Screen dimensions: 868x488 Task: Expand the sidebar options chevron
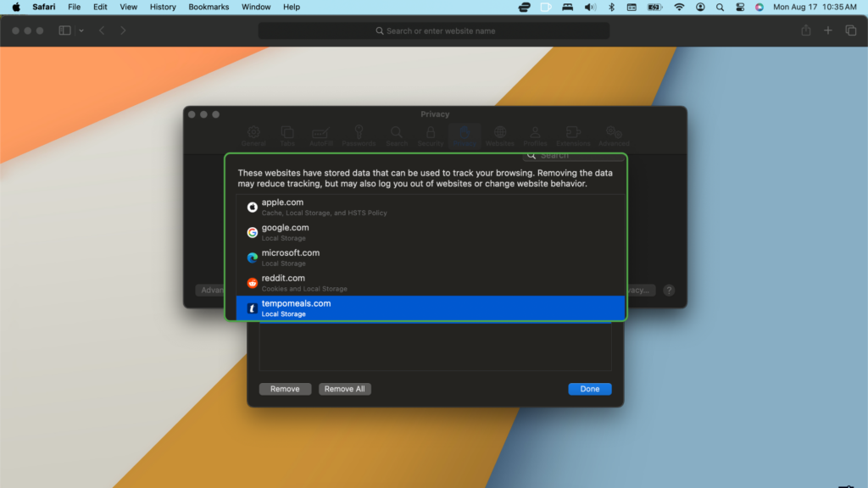click(81, 30)
